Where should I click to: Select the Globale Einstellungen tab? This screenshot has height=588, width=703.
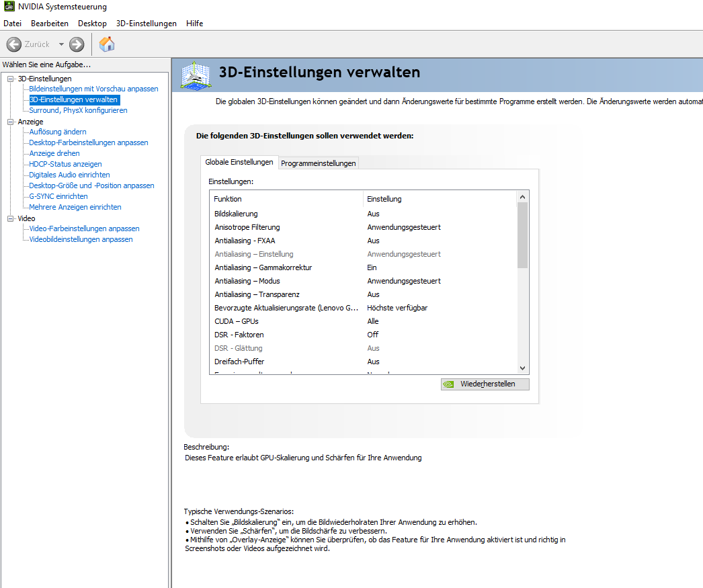[x=239, y=162]
